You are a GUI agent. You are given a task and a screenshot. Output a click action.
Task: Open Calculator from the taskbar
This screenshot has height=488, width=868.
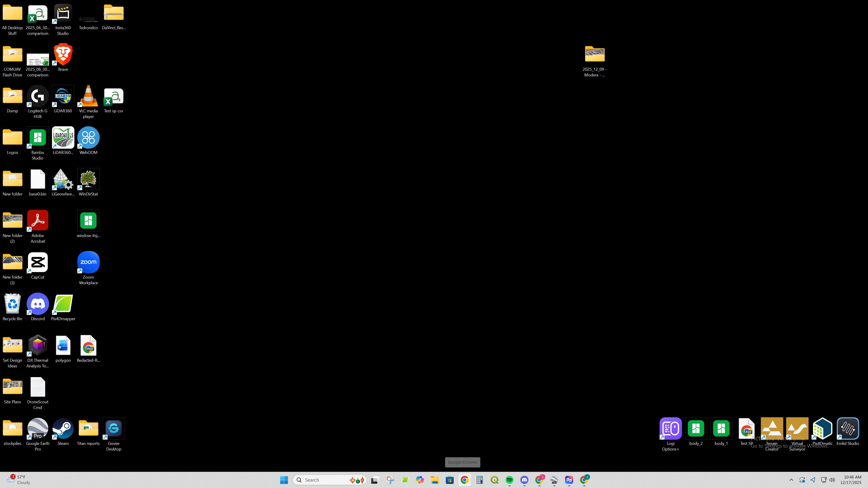[x=479, y=480]
